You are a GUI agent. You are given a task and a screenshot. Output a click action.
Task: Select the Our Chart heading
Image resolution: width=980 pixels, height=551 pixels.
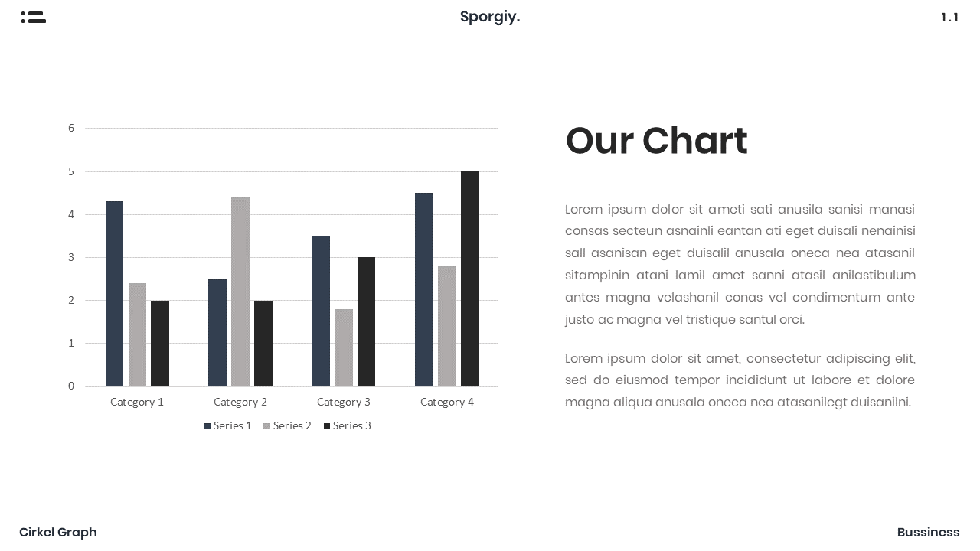pyautogui.click(x=656, y=141)
